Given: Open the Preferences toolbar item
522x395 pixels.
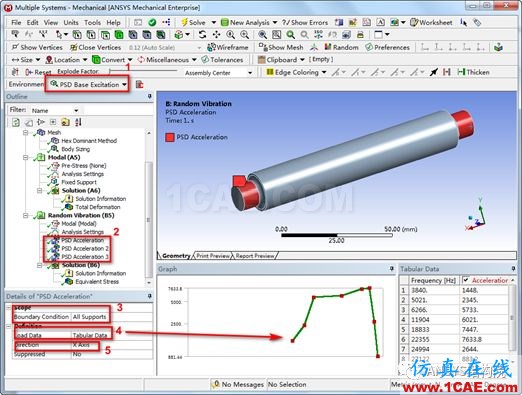Looking at the screenshot, I should pyautogui.click(x=387, y=47).
